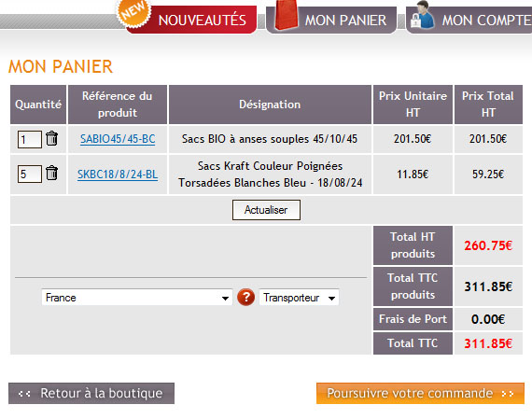Click the user account padlock icon

tap(422, 14)
